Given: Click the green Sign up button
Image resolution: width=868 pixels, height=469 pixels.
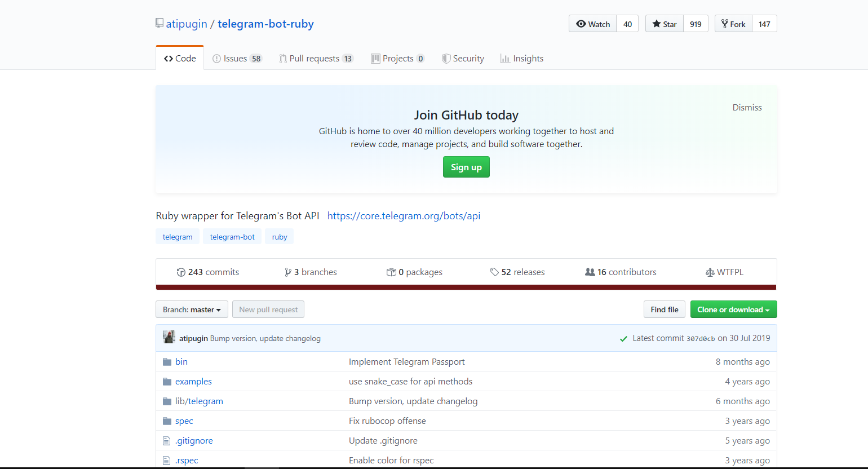Looking at the screenshot, I should click(466, 167).
